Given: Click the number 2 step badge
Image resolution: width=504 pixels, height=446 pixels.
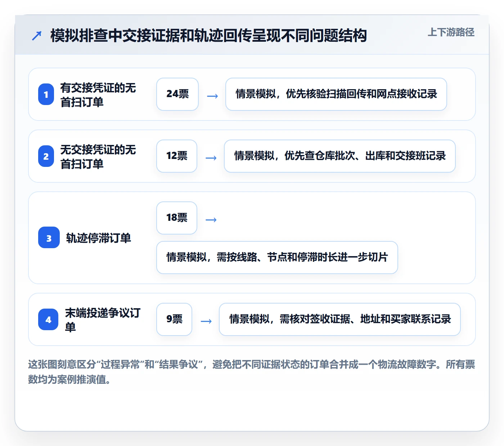Looking at the screenshot, I should pos(46,156).
